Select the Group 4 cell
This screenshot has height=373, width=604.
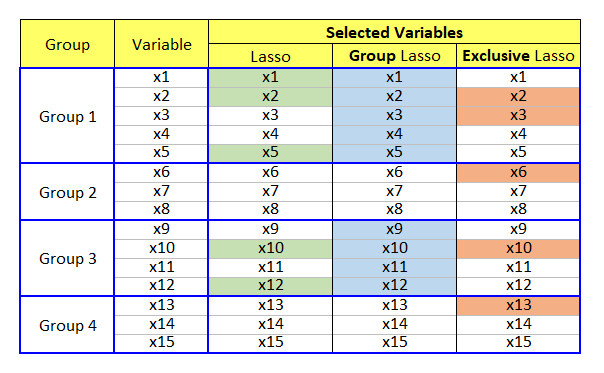[x=67, y=325]
